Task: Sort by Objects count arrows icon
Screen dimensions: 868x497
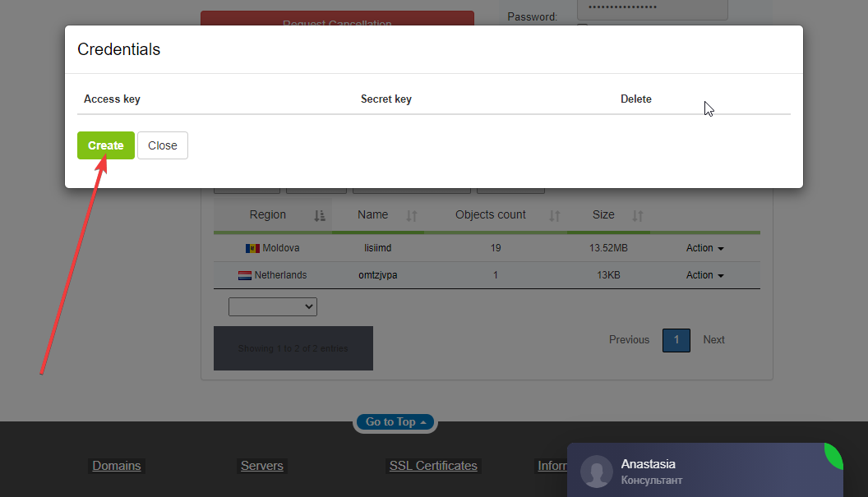Action: pos(554,215)
